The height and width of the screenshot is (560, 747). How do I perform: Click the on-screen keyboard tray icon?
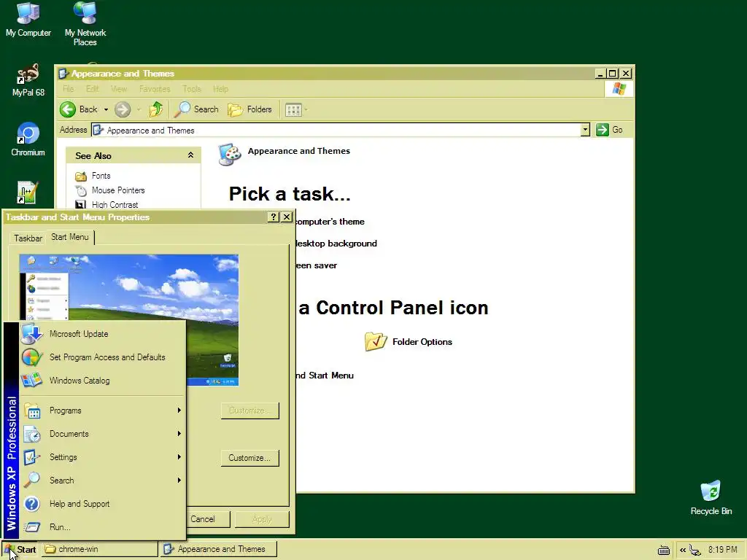pos(664,550)
